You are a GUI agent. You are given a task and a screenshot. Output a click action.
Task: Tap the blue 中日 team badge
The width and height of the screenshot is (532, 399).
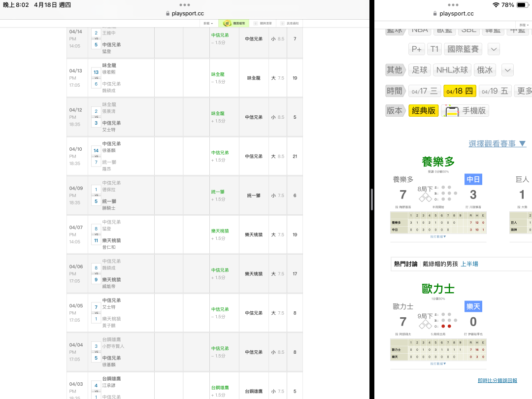coord(473,179)
